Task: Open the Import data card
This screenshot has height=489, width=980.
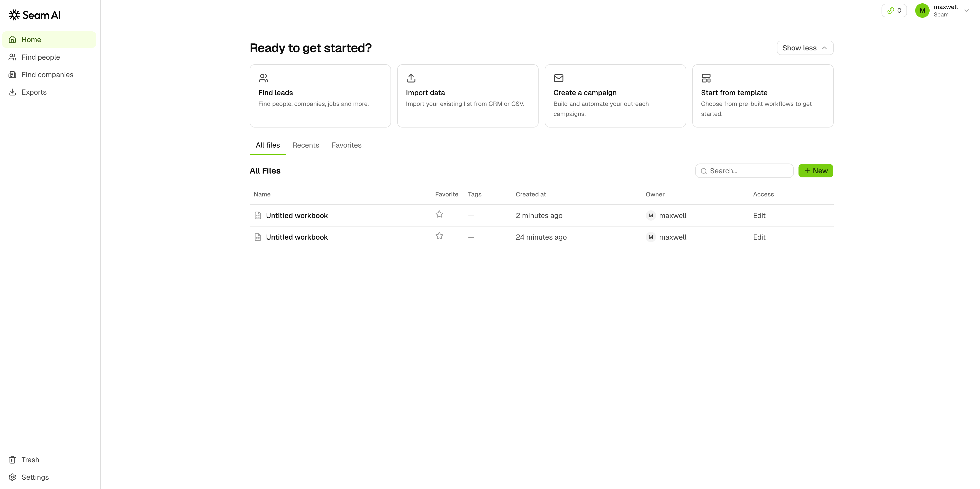Action: click(x=468, y=96)
